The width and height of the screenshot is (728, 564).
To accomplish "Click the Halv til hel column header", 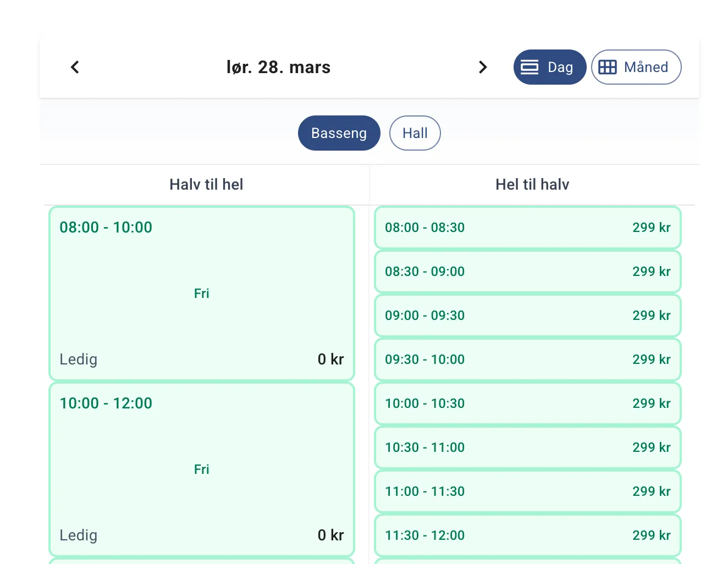I will point(206,185).
